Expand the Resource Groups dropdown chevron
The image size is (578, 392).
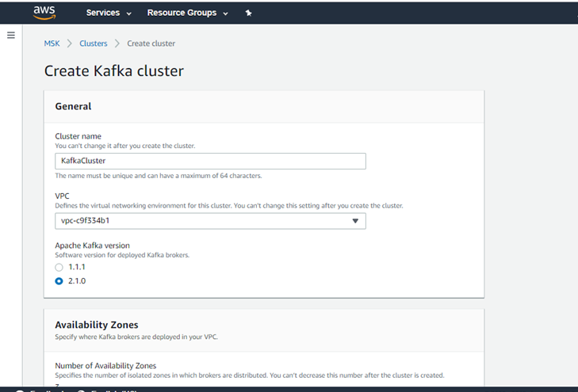click(x=226, y=13)
